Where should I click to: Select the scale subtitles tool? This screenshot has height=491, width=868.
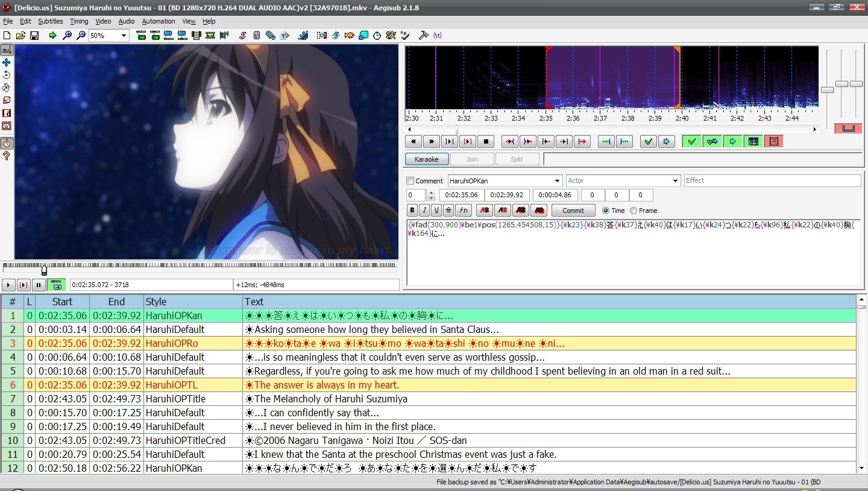[x=7, y=101]
